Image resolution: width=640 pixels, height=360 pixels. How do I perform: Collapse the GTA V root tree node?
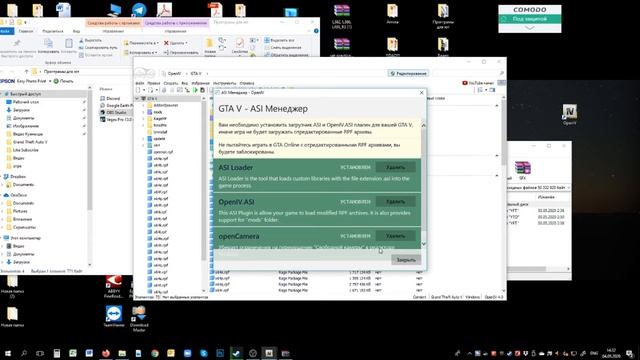[x=137, y=99]
